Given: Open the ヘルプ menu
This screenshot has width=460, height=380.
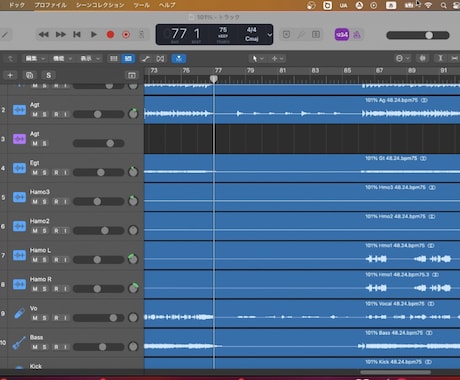Looking at the screenshot, I should (167, 5).
